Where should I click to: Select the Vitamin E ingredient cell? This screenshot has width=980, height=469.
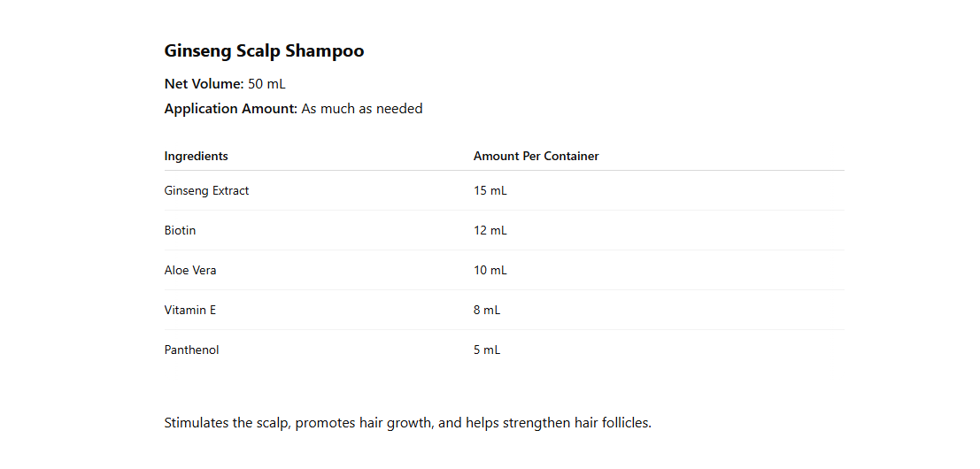click(190, 311)
